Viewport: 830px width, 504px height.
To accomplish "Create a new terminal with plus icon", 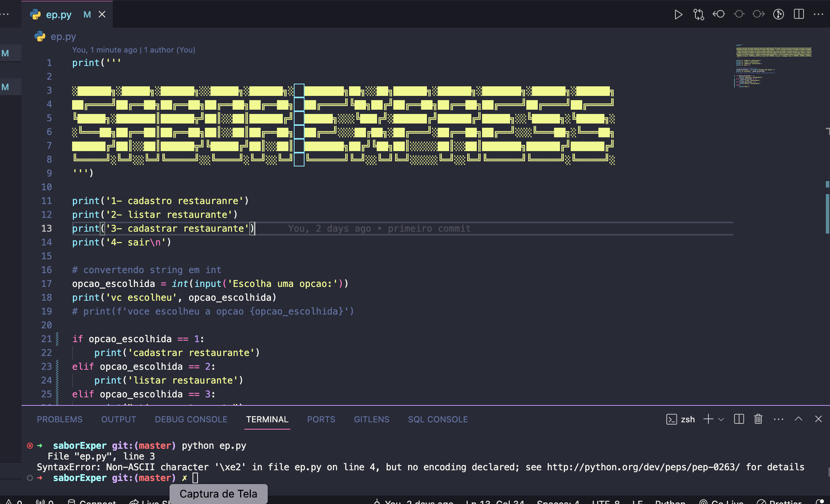I will click(x=708, y=419).
